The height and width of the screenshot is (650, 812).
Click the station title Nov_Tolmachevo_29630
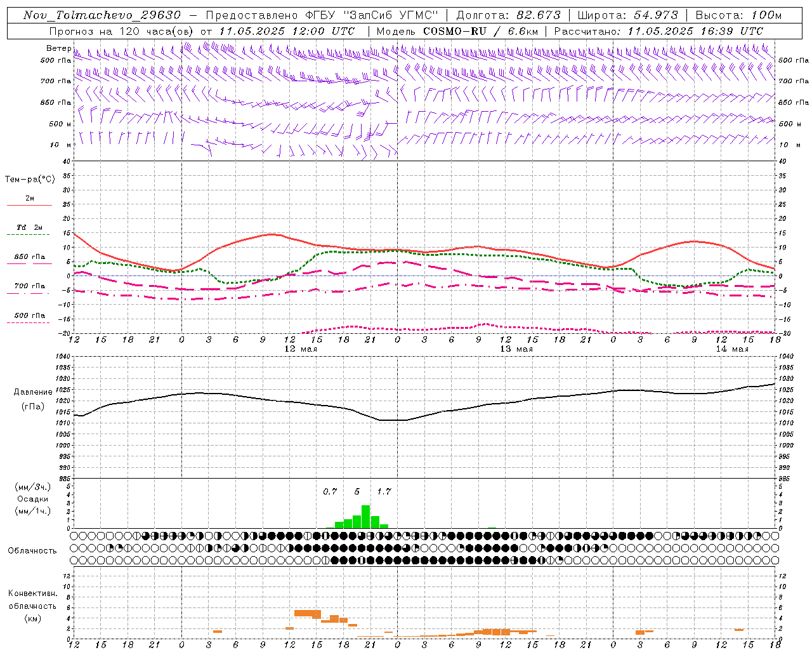pos(101,15)
